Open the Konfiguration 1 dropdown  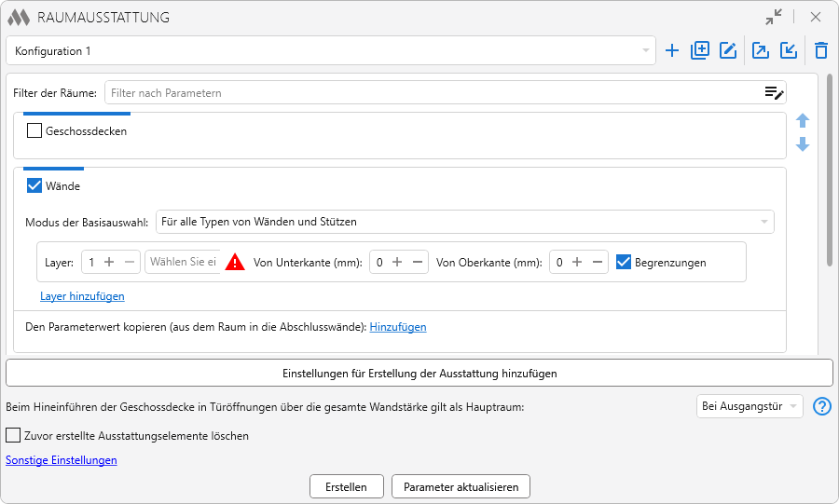point(331,51)
